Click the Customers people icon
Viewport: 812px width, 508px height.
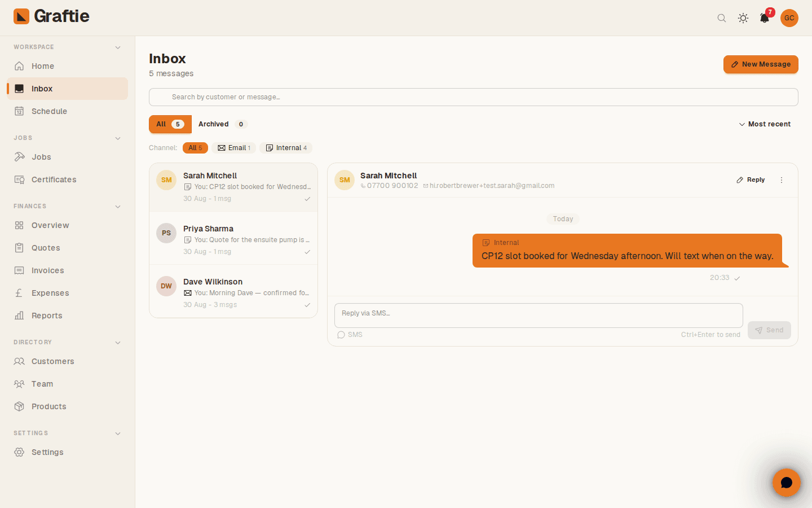(19, 361)
